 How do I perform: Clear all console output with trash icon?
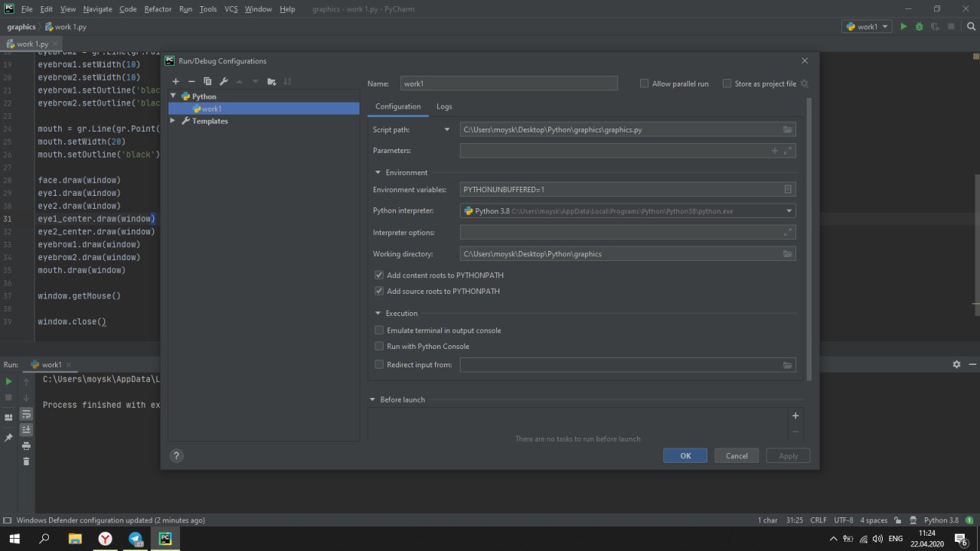[26, 461]
